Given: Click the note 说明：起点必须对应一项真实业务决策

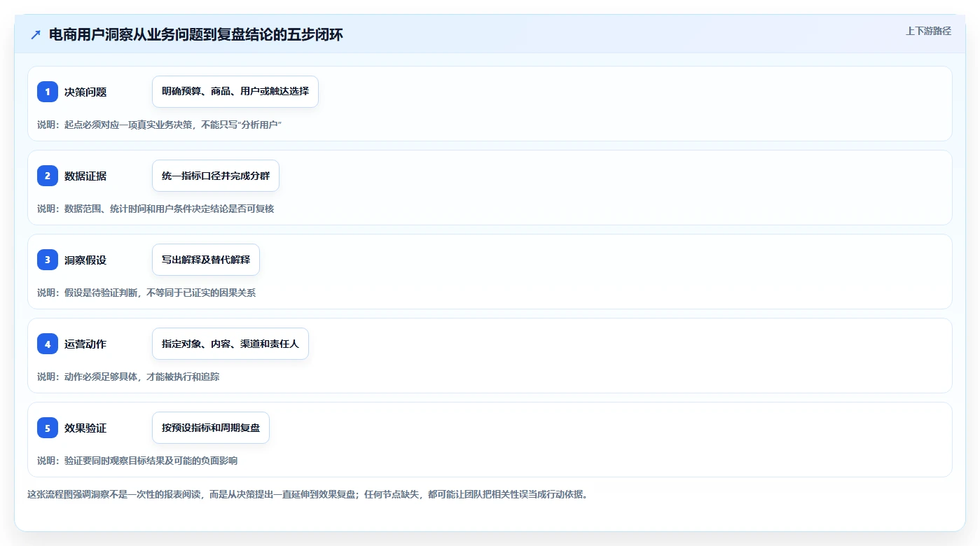Looking at the screenshot, I should pyautogui.click(x=159, y=125).
